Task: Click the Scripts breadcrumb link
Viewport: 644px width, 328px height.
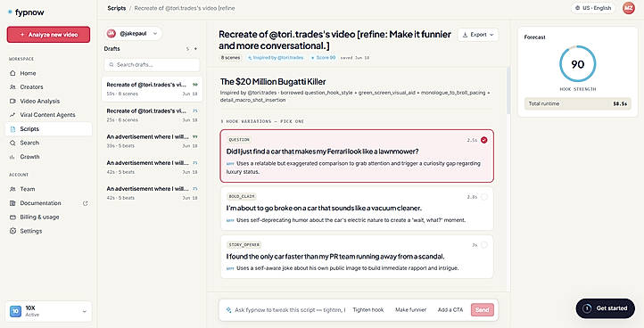Action: click(x=117, y=8)
